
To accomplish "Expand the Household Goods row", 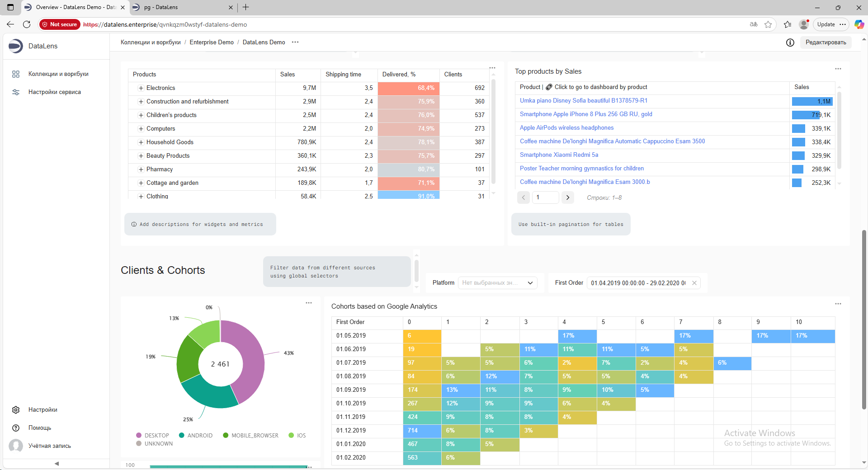I will coord(141,142).
